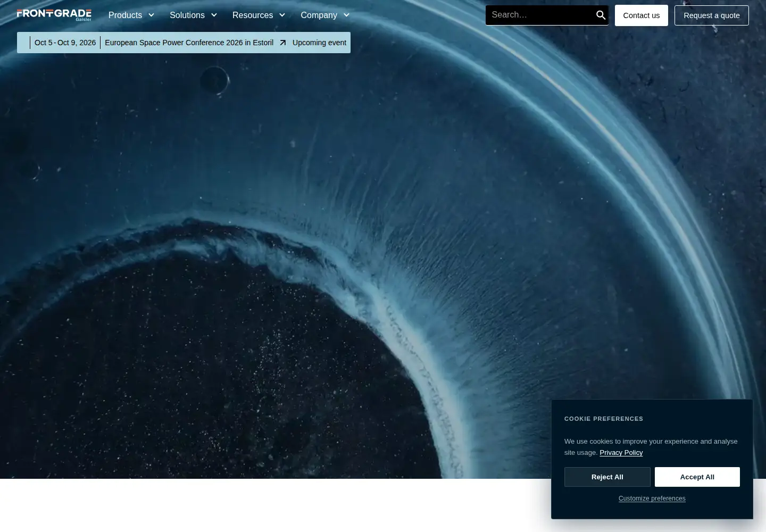This screenshot has height=532, width=766.
Task: Reject all cookies
Action: (x=607, y=477)
